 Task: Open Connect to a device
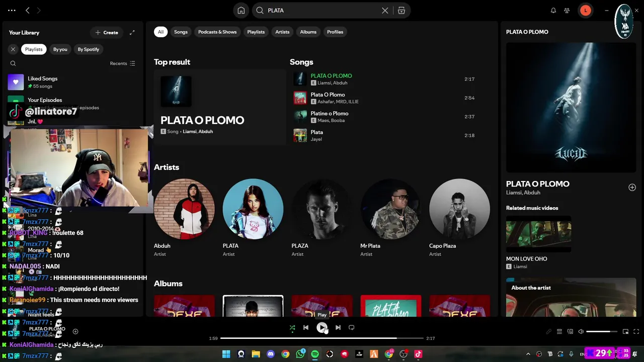pyautogui.click(x=570, y=332)
